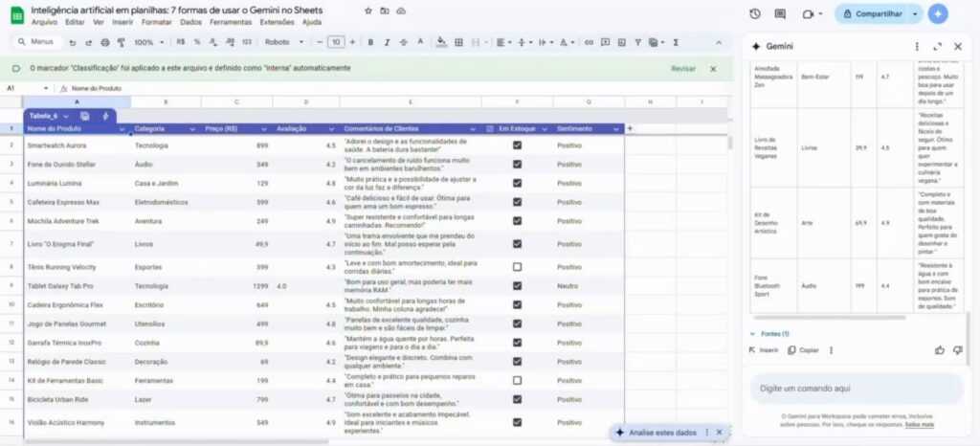Insert a chart from toolbar
Viewport: 980px width, 446px height.
621,42
